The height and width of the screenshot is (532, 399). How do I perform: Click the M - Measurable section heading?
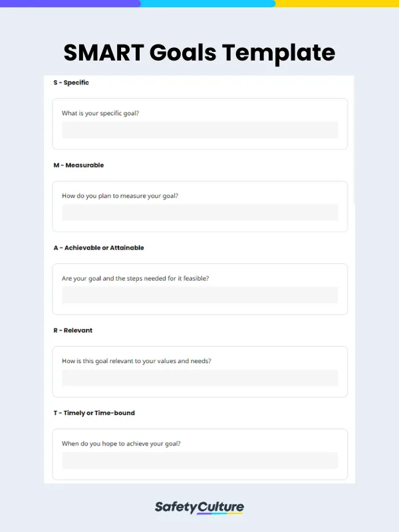click(78, 166)
